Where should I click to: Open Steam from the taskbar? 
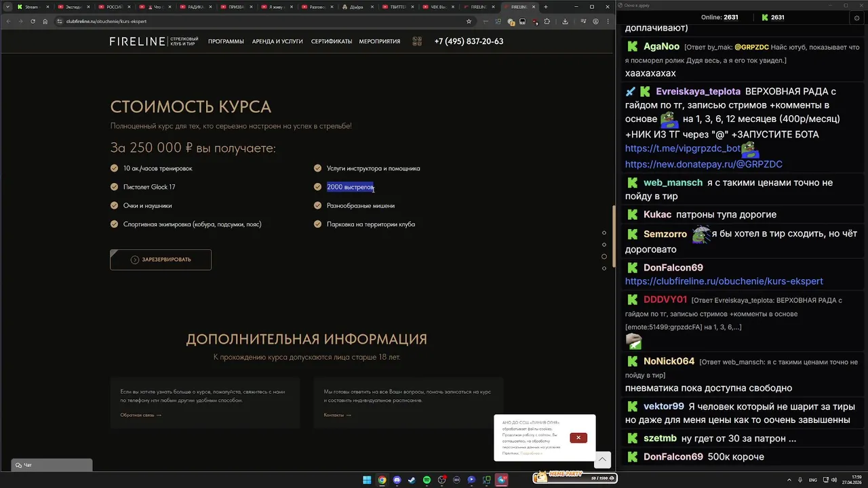coord(412,480)
